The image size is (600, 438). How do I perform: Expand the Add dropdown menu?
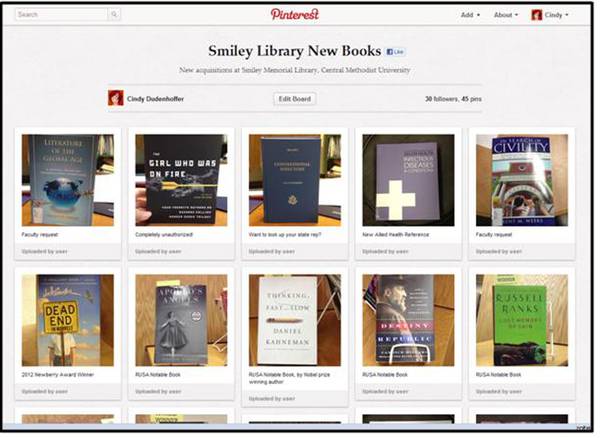click(x=470, y=15)
